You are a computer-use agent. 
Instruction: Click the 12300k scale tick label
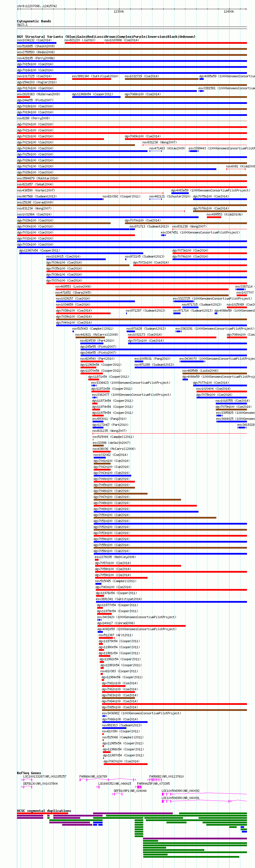pos(119,11)
